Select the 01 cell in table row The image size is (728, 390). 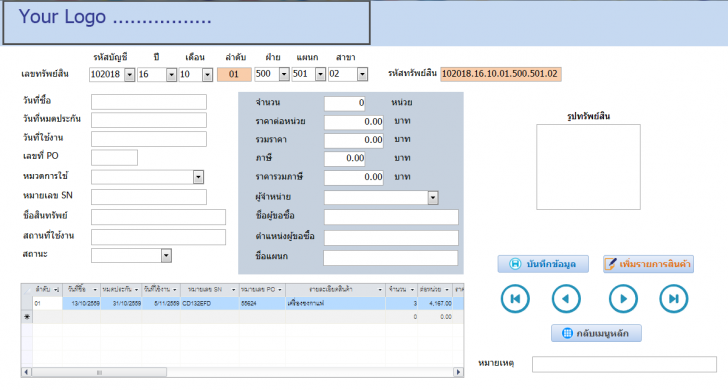pyautogui.click(x=47, y=303)
